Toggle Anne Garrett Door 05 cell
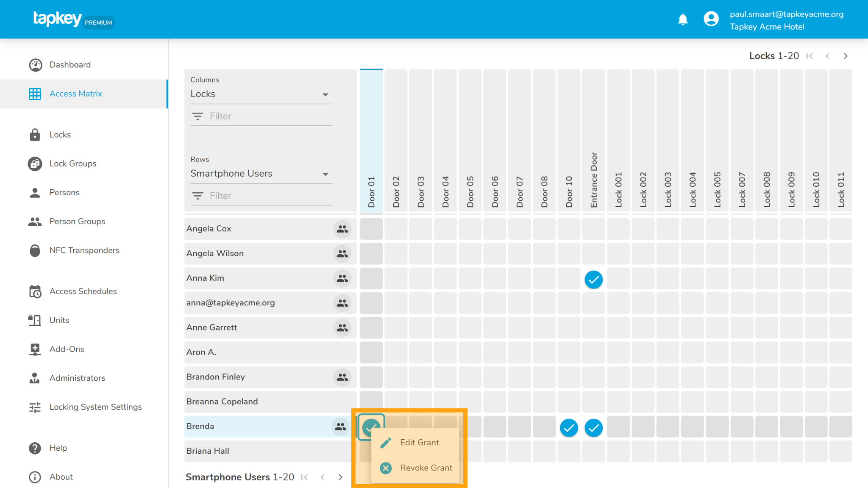This screenshot has width=868, height=488. coord(470,328)
